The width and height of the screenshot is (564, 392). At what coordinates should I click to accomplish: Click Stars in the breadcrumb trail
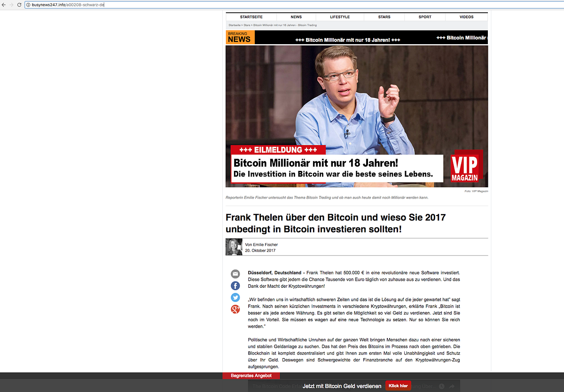pos(247,25)
